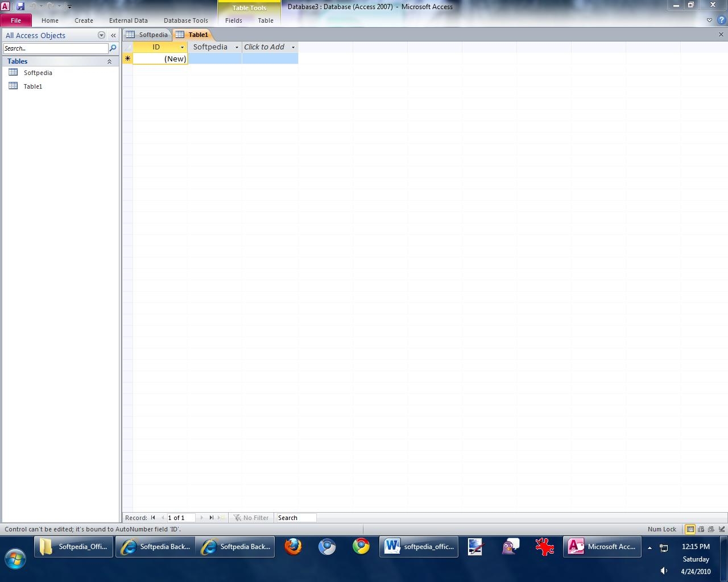The height and width of the screenshot is (582, 728).
Task: Open Customize Quick Access Toolbar dropdown
Action: [x=69, y=7]
